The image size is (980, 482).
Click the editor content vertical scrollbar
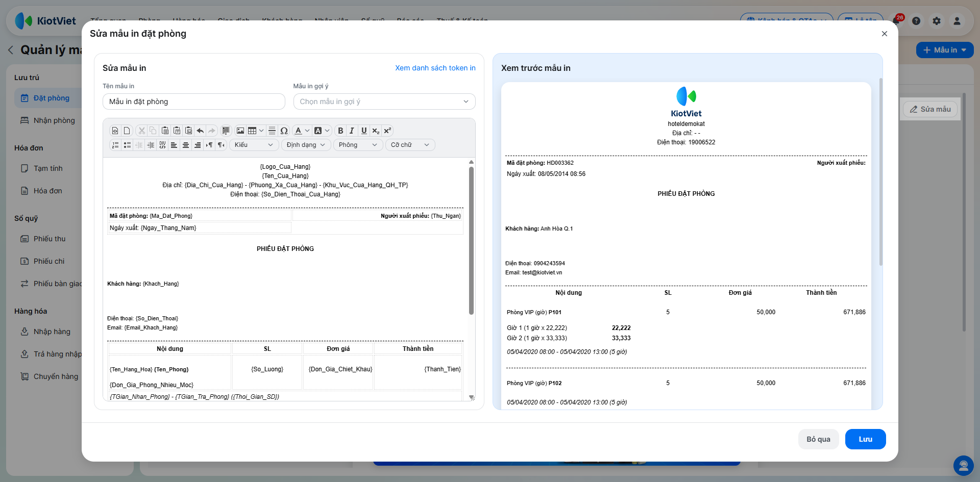coord(471,241)
